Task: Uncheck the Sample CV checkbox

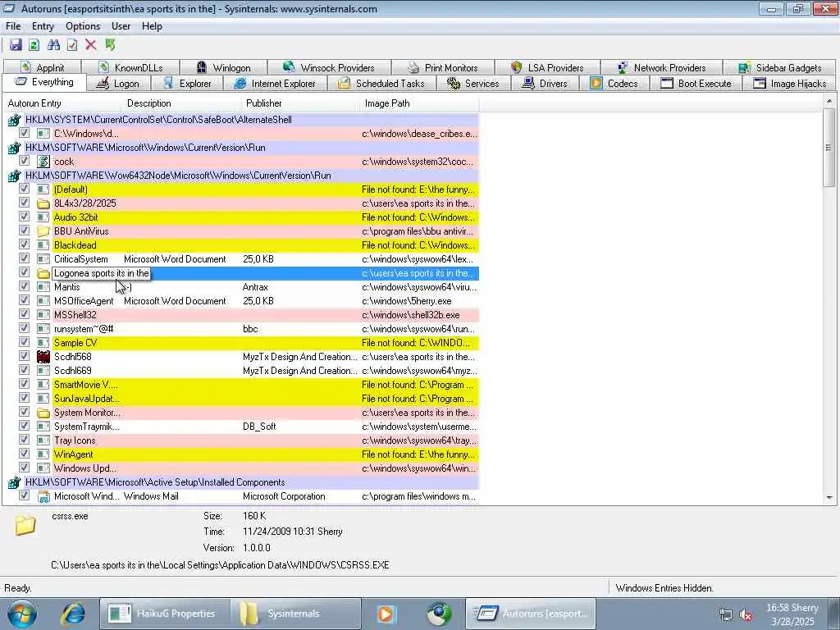Action: [24, 342]
